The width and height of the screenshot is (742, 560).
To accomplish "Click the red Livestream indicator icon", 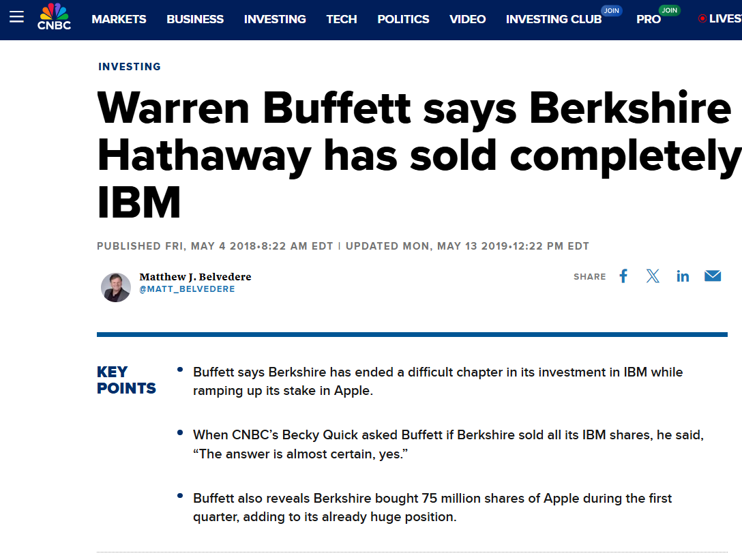I will 702,18.
